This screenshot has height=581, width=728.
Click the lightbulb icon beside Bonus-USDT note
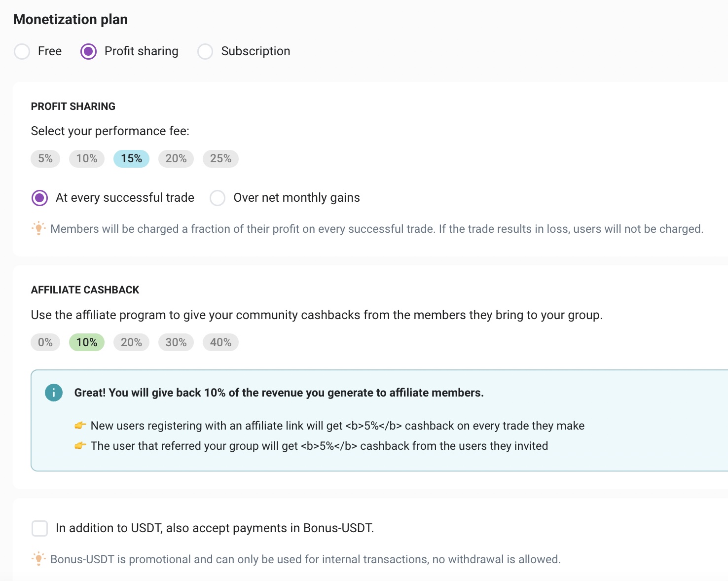click(38, 559)
